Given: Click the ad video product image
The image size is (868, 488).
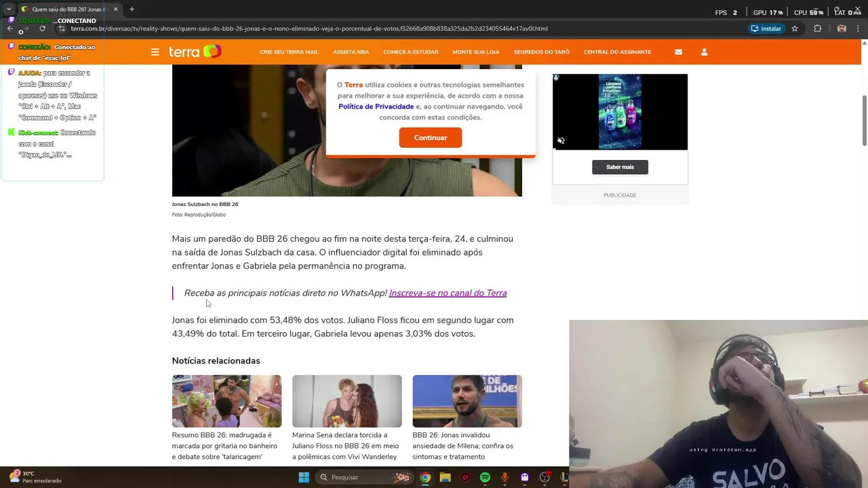Looking at the screenshot, I should pos(620,112).
